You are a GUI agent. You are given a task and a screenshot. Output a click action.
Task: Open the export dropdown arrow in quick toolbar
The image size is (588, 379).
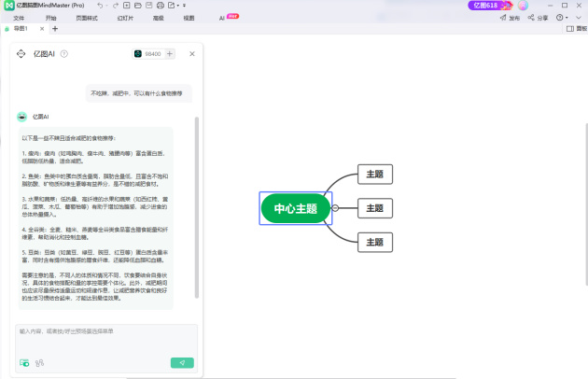click(180, 6)
